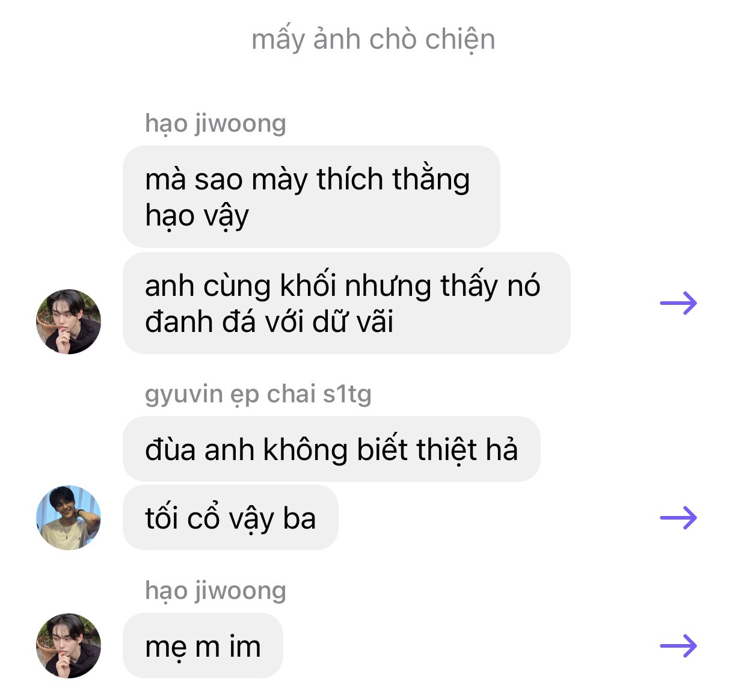Click the purple arrow beside "mẹ m im"
Image resolution: width=747 pixels, height=700 pixels.
click(678, 646)
